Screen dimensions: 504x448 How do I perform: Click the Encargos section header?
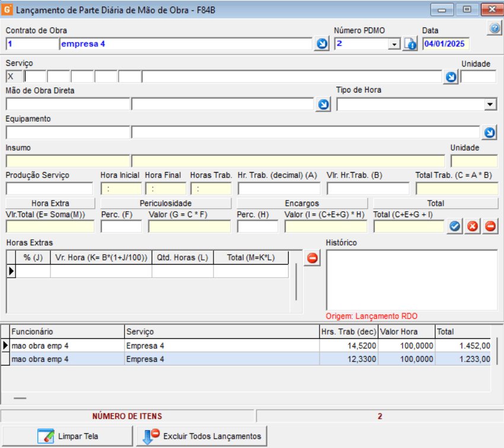pyautogui.click(x=302, y=204)
